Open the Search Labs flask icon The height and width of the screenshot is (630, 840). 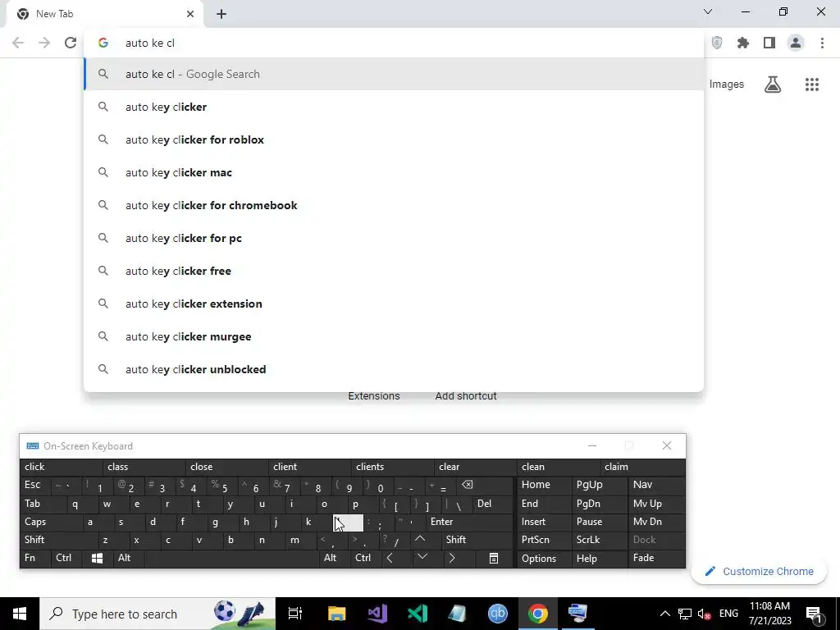(x=773, y=84)
